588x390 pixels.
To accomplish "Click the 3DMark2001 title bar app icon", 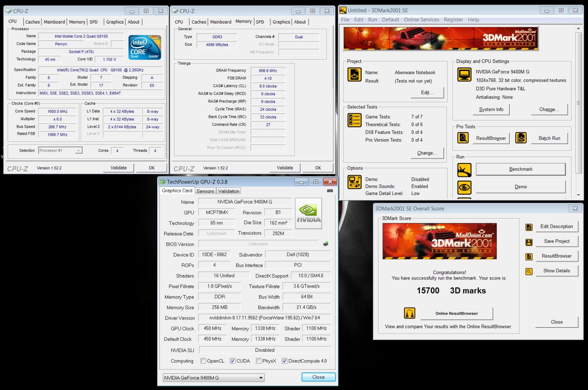I will pos(343,10).
